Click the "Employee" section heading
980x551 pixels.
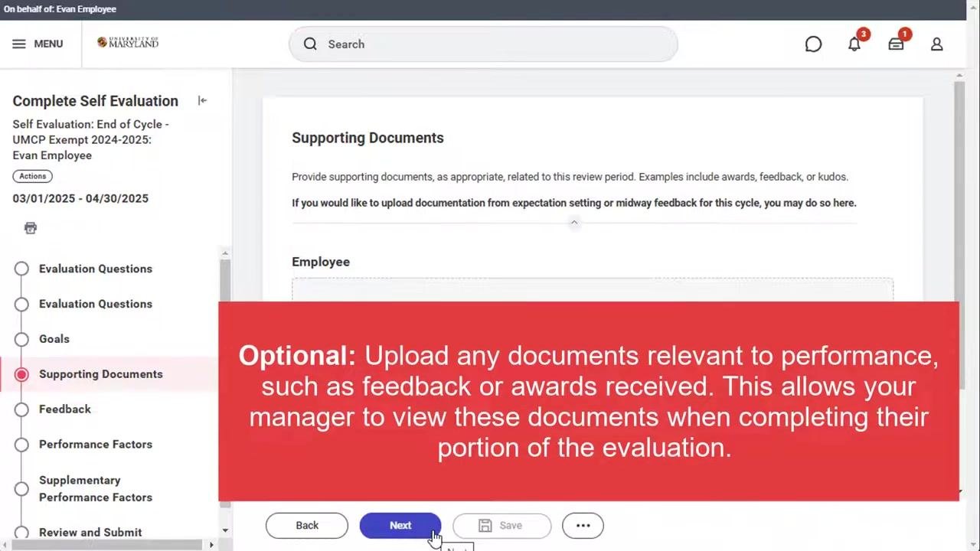[x=321, y=262]
